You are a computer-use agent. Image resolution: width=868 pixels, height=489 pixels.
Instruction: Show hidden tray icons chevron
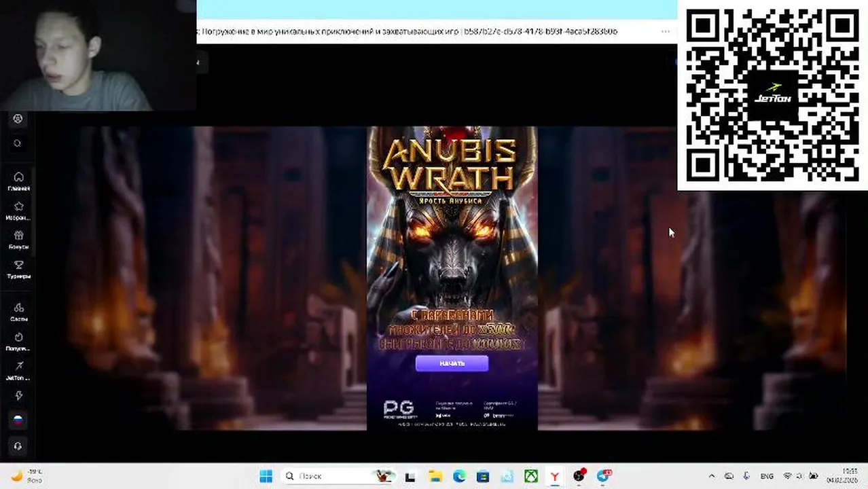pos(712,476)
